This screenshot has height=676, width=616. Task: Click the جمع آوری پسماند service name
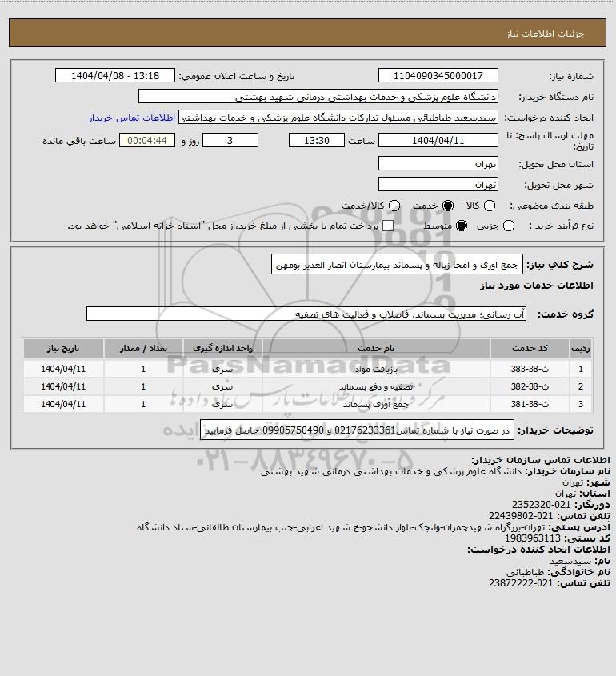(x=376, y=404)
